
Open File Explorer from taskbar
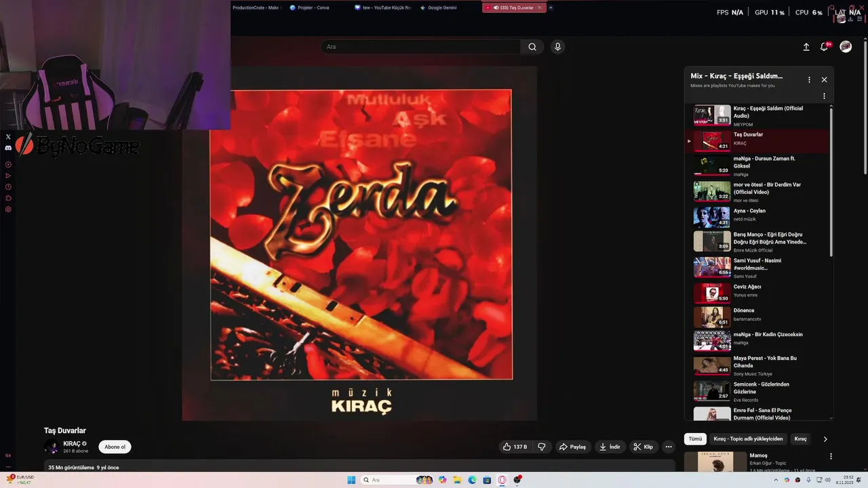(457, 480)
